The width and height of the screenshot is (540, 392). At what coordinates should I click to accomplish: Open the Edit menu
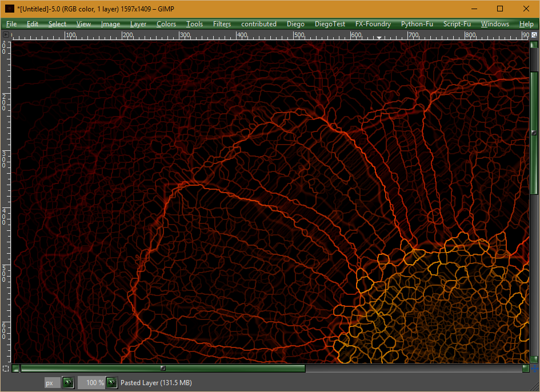[33, 24]
